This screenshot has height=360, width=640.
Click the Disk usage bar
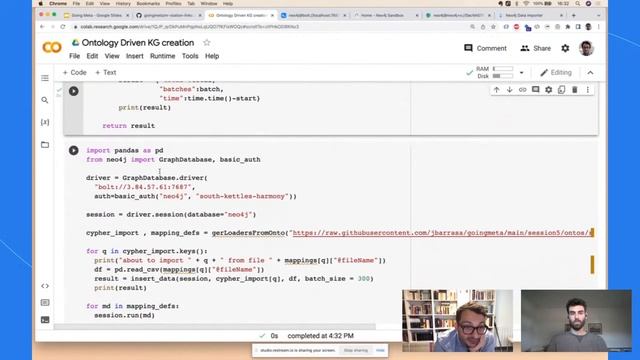(503, 76)
